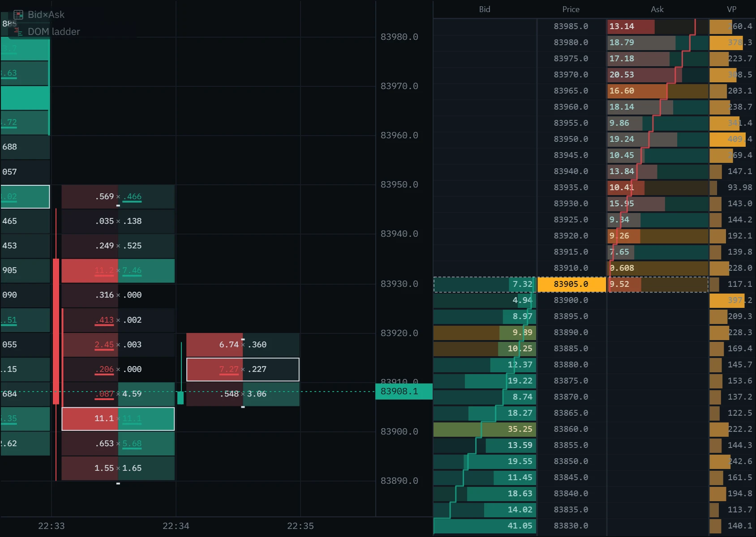Click time label 22:35 on axis
This screenshot has width=756, height=537.
tap(300, 526)
